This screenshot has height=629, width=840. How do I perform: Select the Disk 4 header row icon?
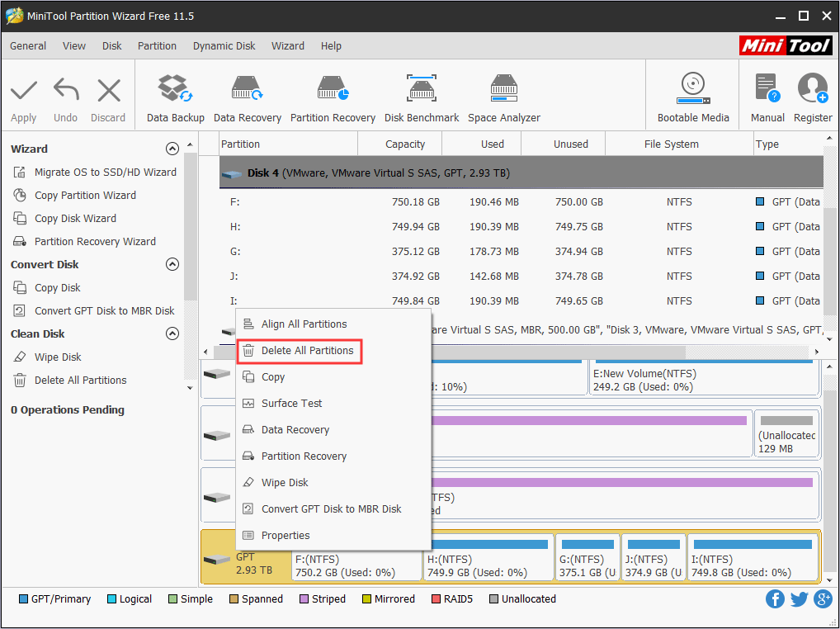pos(232,173)
